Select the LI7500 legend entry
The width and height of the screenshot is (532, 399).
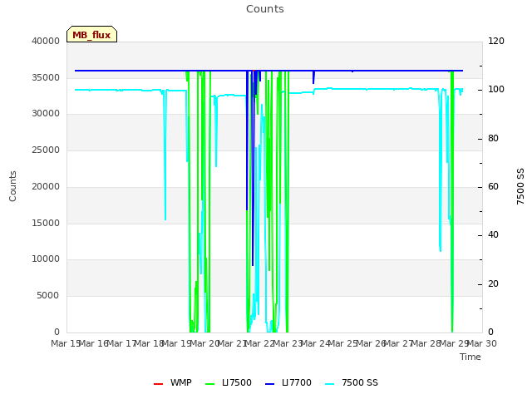(x=229, y=382)
